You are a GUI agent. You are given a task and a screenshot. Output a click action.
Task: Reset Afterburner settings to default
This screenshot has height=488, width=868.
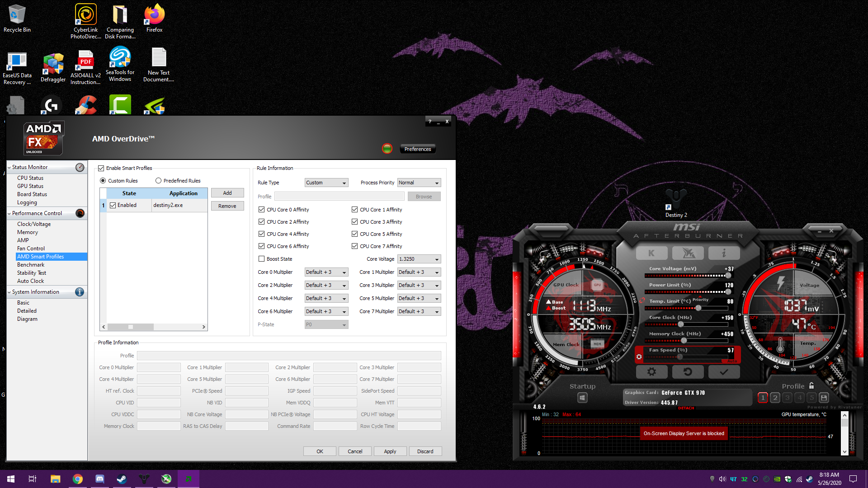click(x=688, y=372)
